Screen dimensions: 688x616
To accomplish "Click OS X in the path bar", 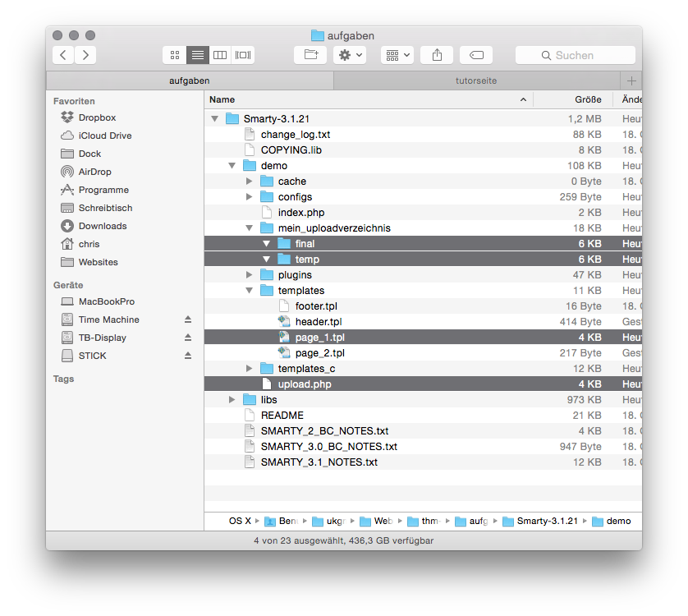I will (240, 522).
